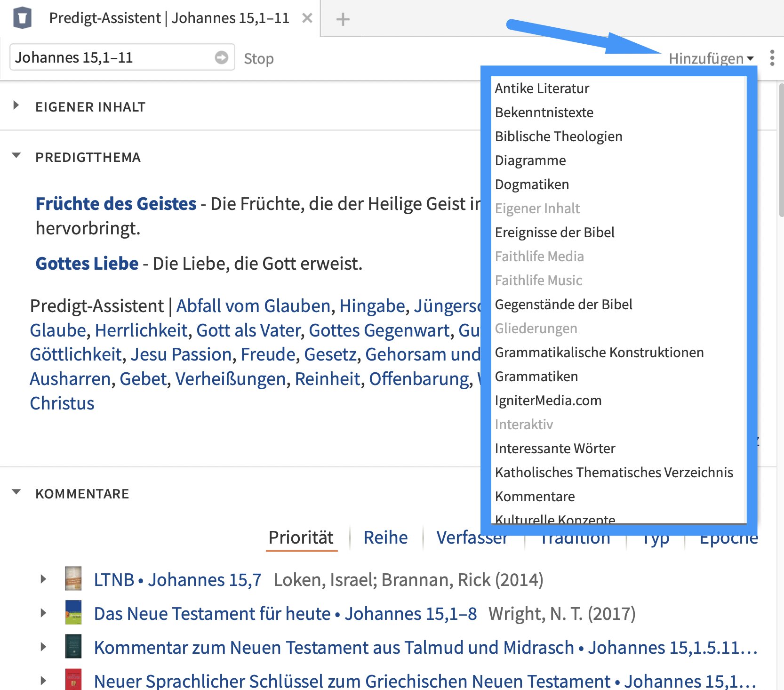This screenshot has height=690, width=784.
Task: Expand the Eigener Inhalt section
Action: 16,105
